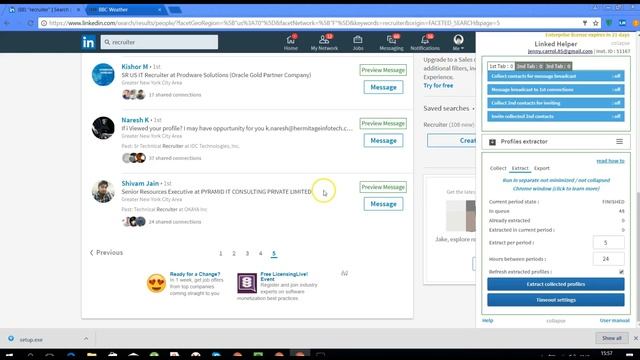Preview message for Shivam Jain
The image size is (640, 360).
pyautogui.click(x=383, y=187)
